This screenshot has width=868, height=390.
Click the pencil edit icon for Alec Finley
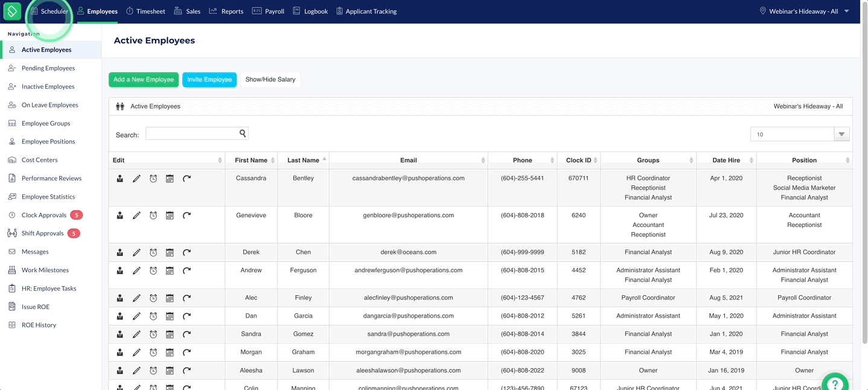(136, 298)
